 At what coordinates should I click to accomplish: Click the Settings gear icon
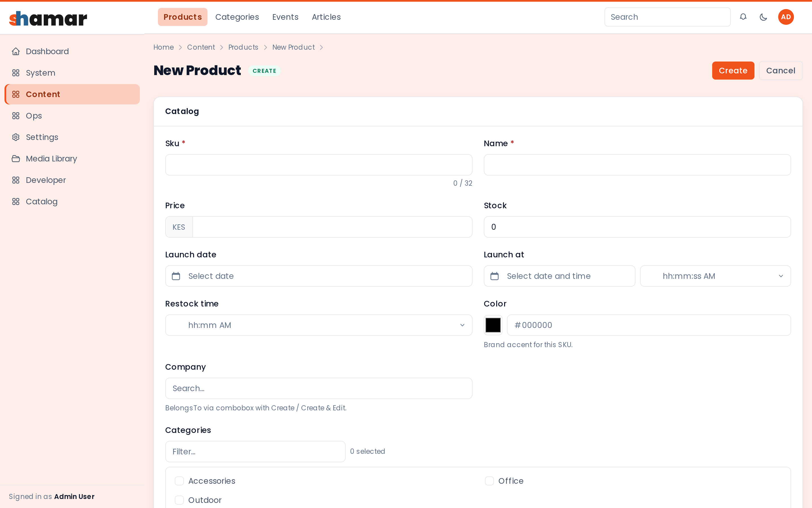tap(16, 137)
